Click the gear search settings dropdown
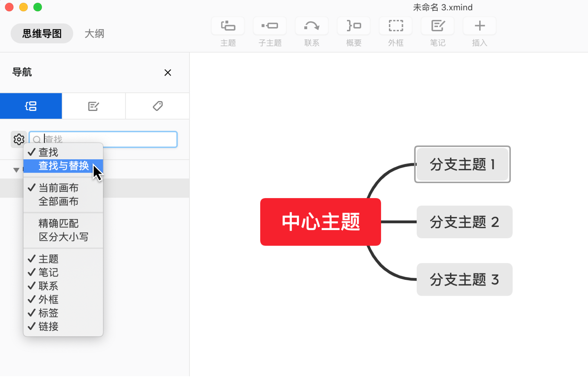This screenshot has width=588, height=377. (x=19, y=139)
